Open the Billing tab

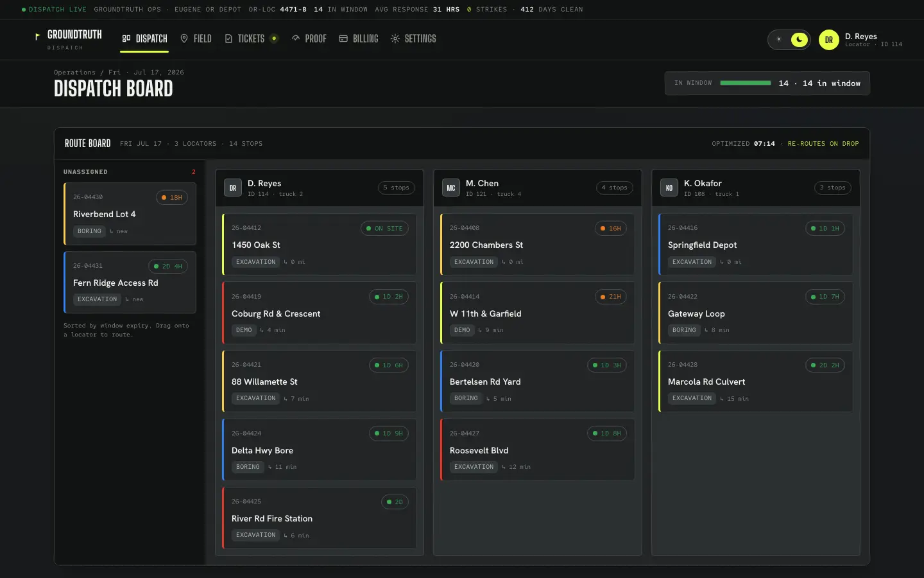[359, 39]
